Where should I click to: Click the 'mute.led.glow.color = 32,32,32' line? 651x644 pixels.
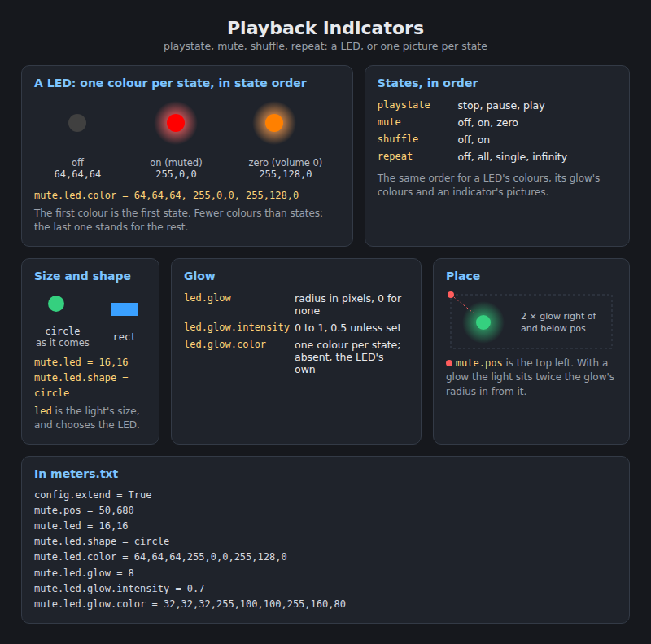coord(190,604)
